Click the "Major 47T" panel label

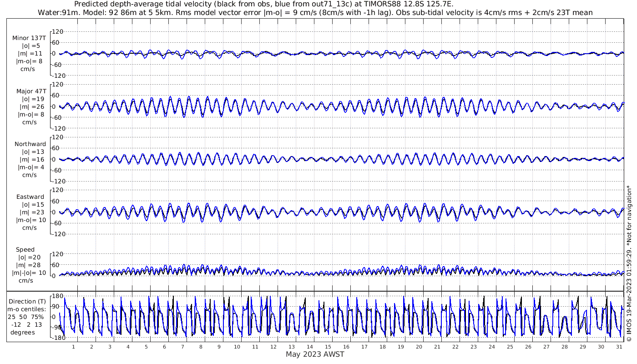(x=31, y=91)
